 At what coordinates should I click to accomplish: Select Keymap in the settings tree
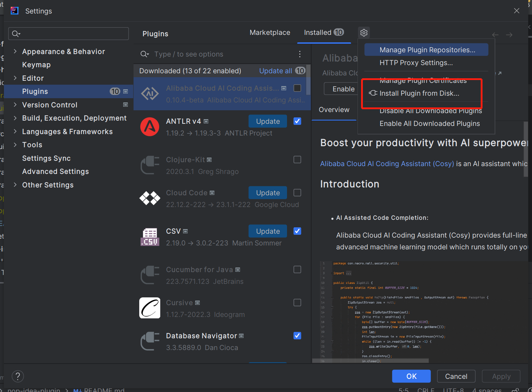(x=36, y=65)
